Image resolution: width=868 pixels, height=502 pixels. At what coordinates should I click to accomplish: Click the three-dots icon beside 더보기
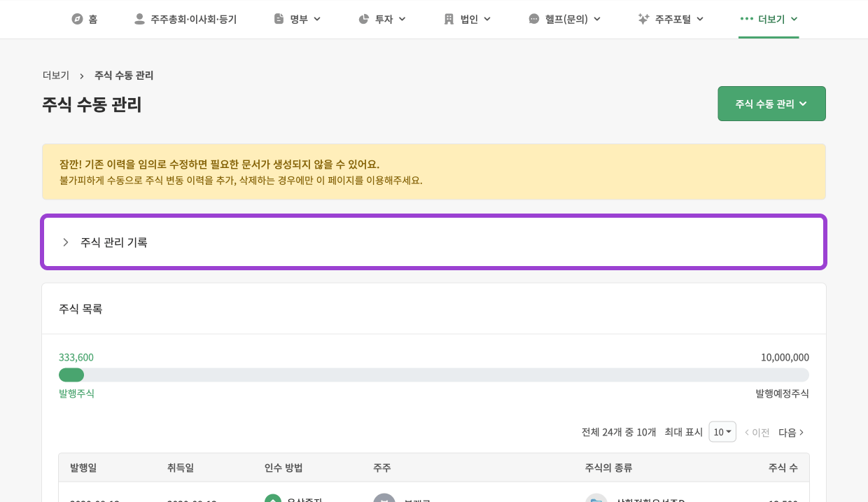[x=746, y=19]
